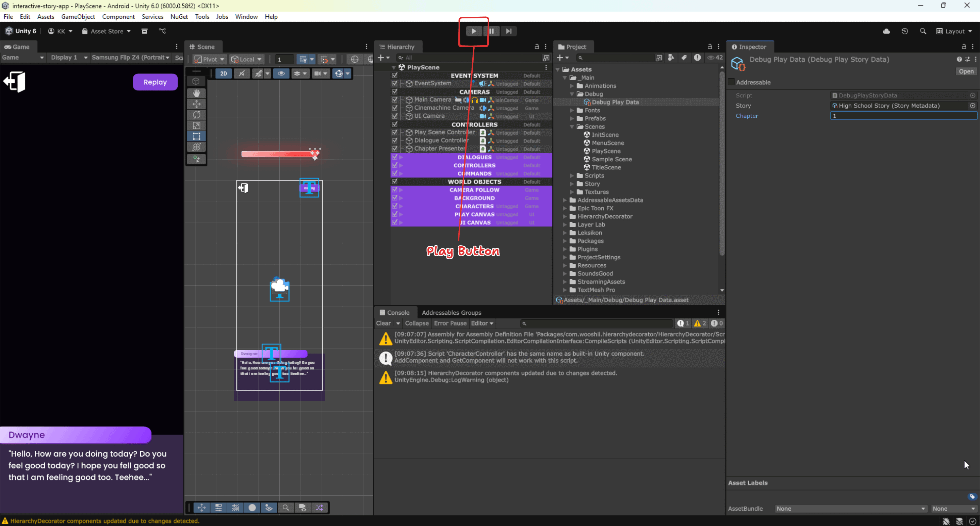Select the Rect tool in Scene
Image resolution: width=980 pixels, height=526 pixels.
click(x=196, y=136)
